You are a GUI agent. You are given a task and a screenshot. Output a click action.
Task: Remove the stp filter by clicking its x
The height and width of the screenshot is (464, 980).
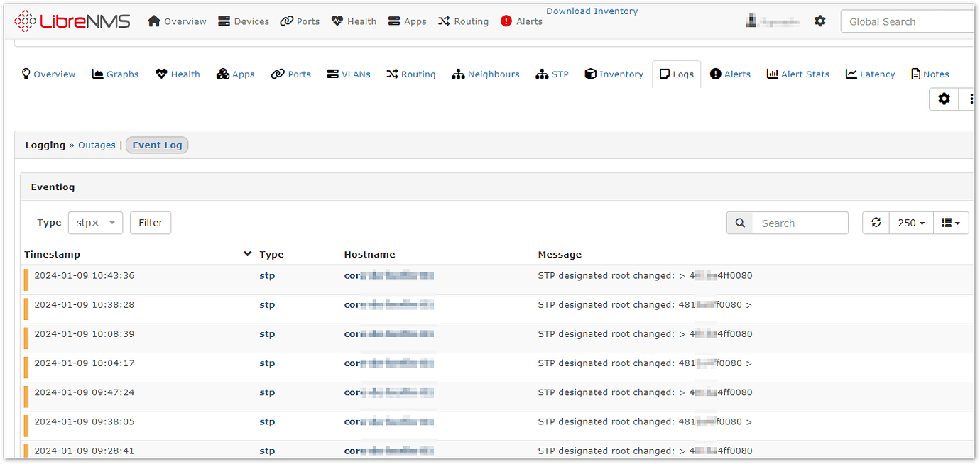(x=94, y=222)
